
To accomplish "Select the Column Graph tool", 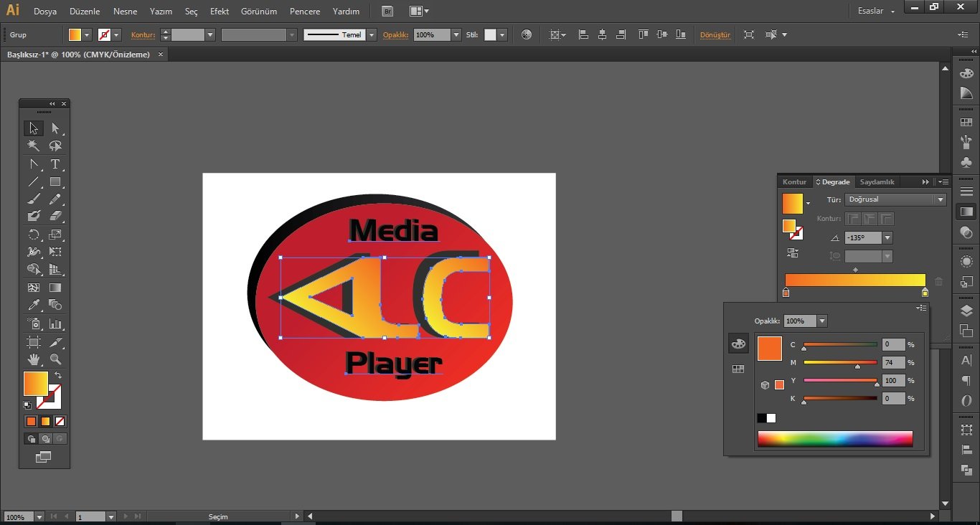I will (x=55, y=324).
